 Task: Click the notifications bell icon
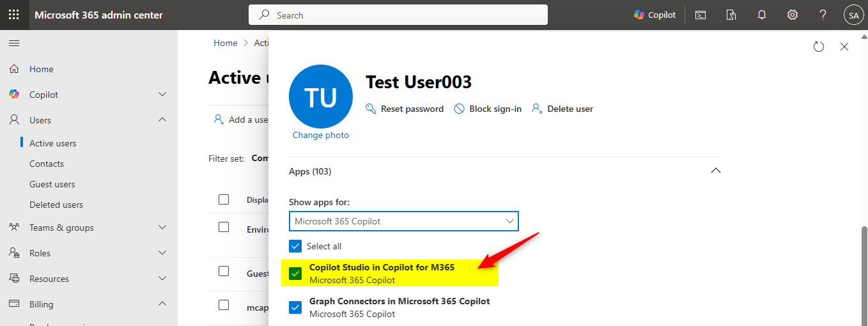tap(762, 15)
